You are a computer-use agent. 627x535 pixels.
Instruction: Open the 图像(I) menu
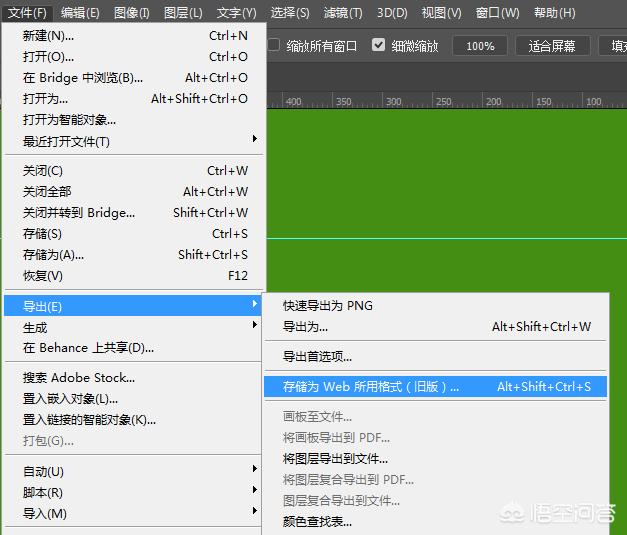click(132, 13)
